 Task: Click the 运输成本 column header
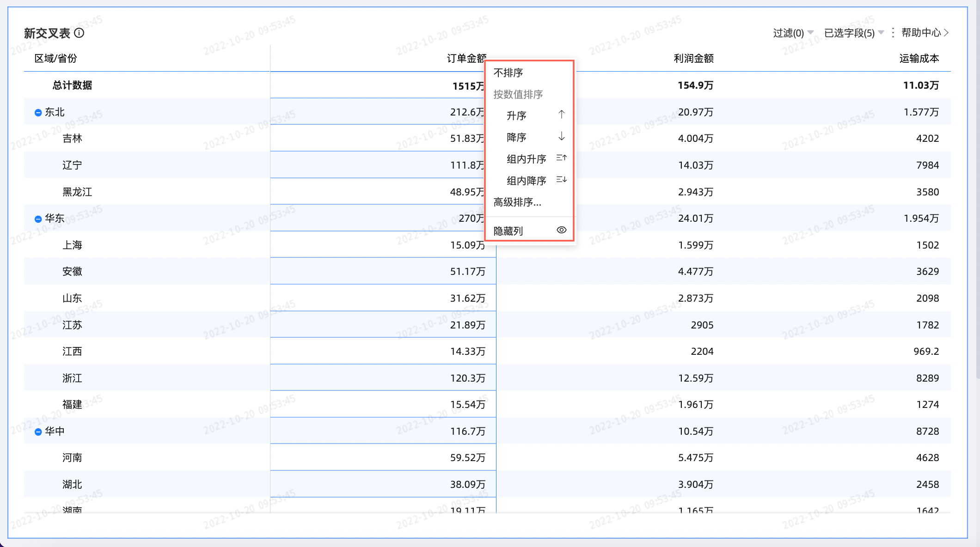(x=919, y=59)
